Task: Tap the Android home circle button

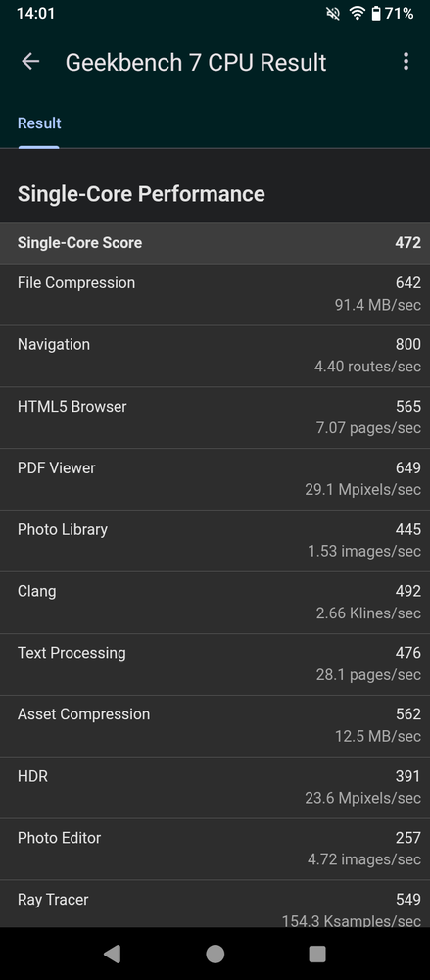Action: click(215, 954)
